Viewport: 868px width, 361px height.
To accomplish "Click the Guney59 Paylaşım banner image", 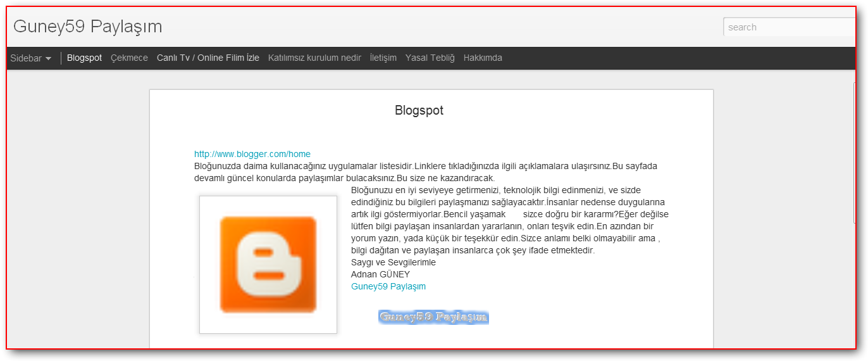I will (433, 317).
